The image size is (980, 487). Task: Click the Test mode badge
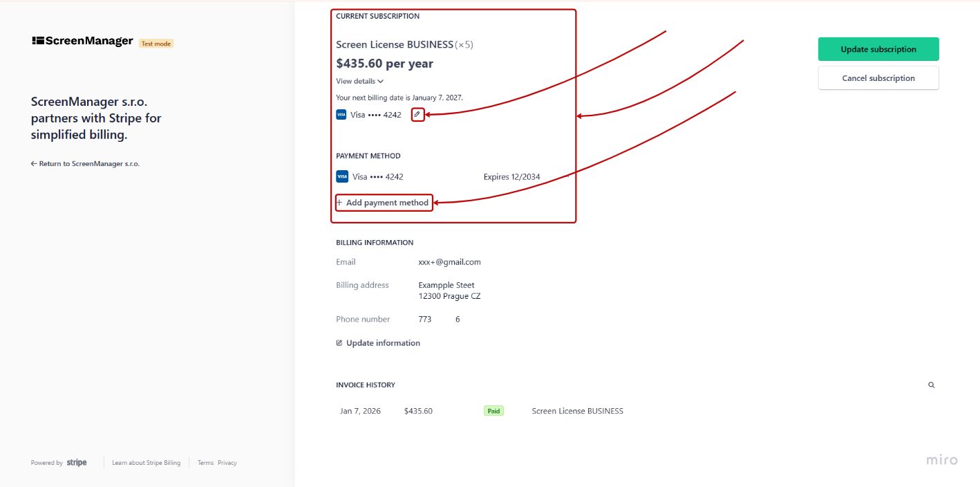point(156,44)
